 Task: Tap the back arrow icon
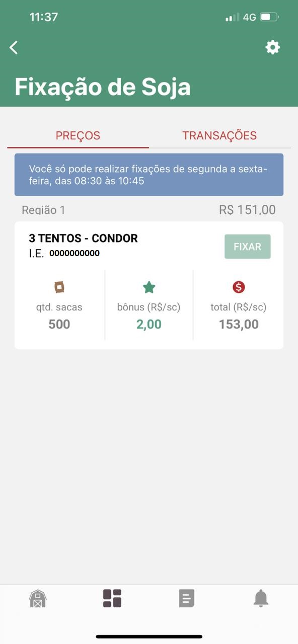tap(14, 48)
